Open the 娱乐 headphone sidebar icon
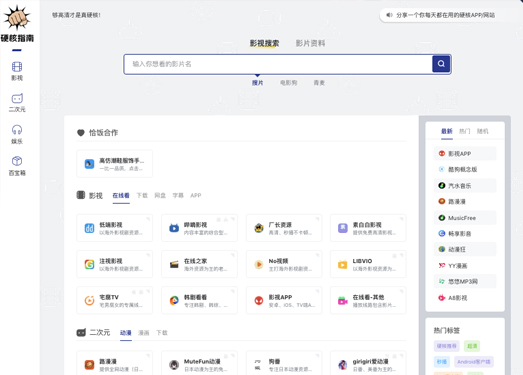The height and width of the screenshot is (375, 523). click(17, 130)
